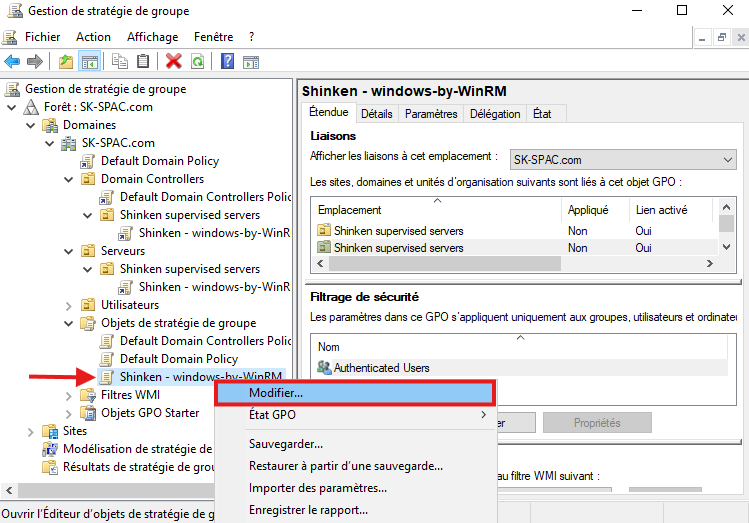Click the folder Up one level icon

(66, 61)
